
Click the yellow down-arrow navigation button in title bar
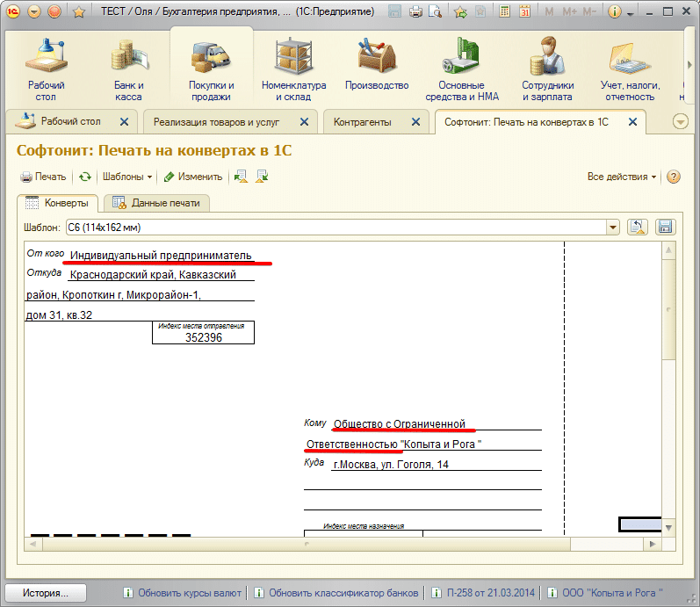pyautogui.click(x=34, y=11)
